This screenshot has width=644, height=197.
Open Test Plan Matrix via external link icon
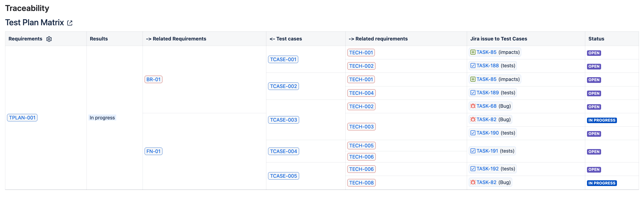pyautogui.click(x=70, y=23)
